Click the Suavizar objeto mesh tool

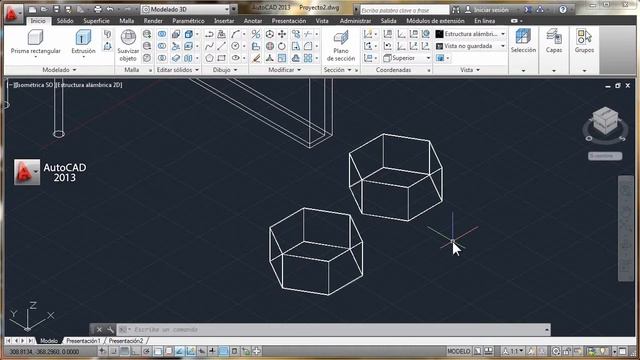point(128,45)
